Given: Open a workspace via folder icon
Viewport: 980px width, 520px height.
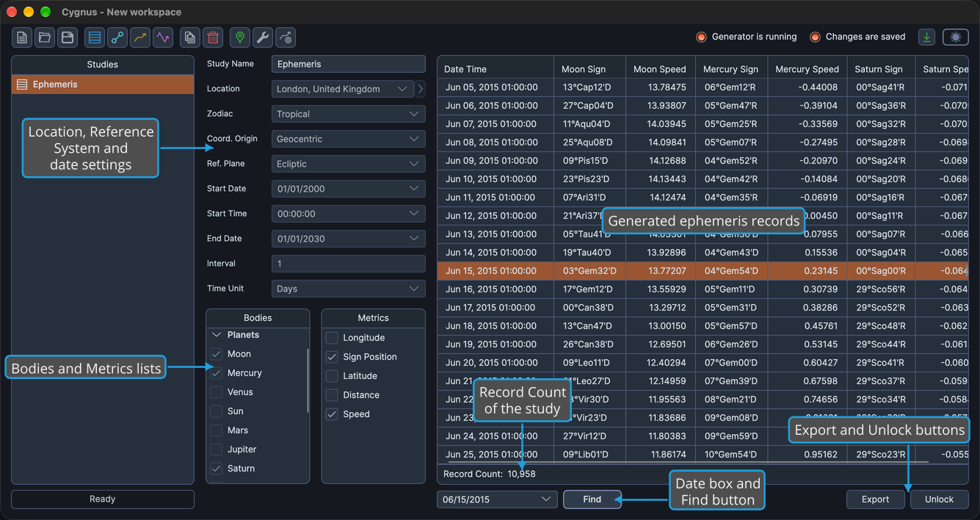Looking at the screenshot, I should 45,37.
